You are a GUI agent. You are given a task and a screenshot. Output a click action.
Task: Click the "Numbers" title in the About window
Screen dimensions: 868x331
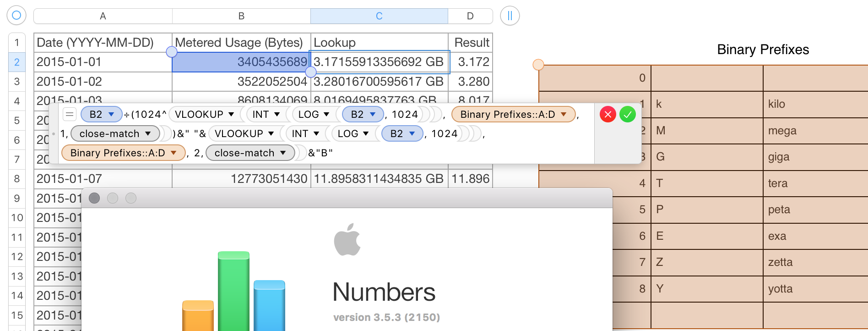[384, 292]
